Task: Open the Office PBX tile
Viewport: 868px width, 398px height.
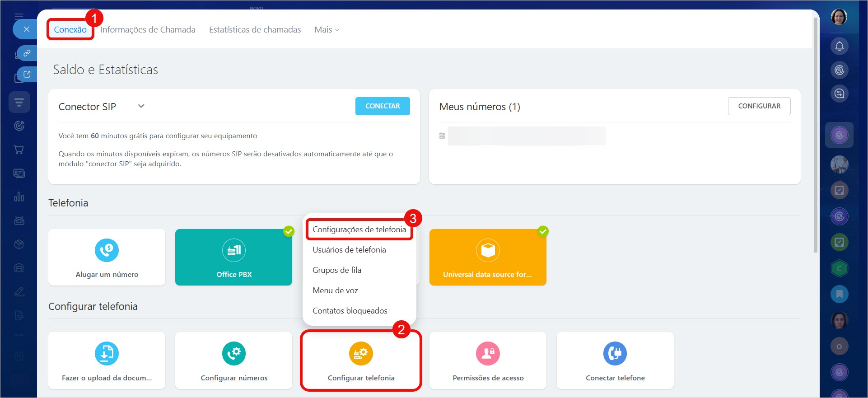Action: coord(233,257)
